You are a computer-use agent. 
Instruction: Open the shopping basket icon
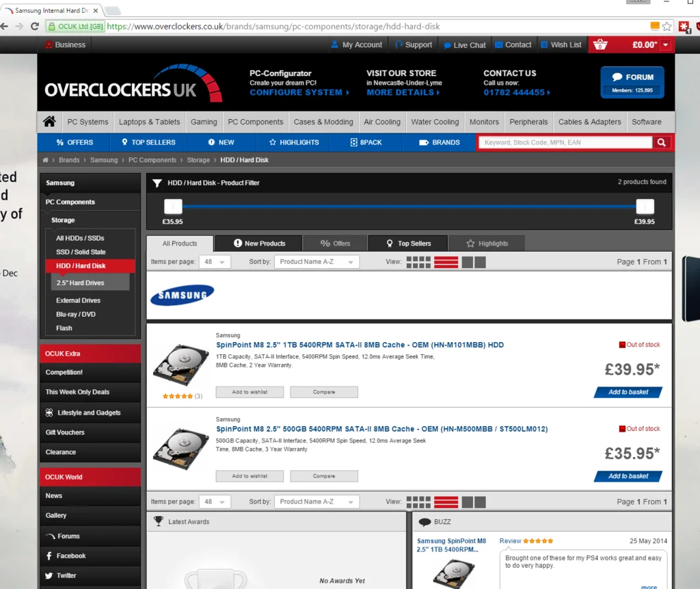pyautogui.click(x=600, y=44)
